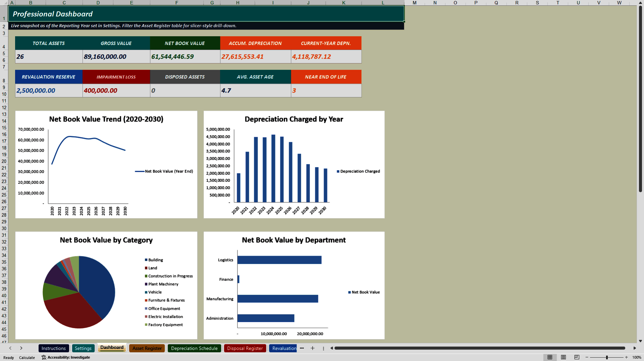644x361 pixels.
Task: Click the DISPOSED ASSETS header cell
Action: pyautogui.click(x=185, y=77)
